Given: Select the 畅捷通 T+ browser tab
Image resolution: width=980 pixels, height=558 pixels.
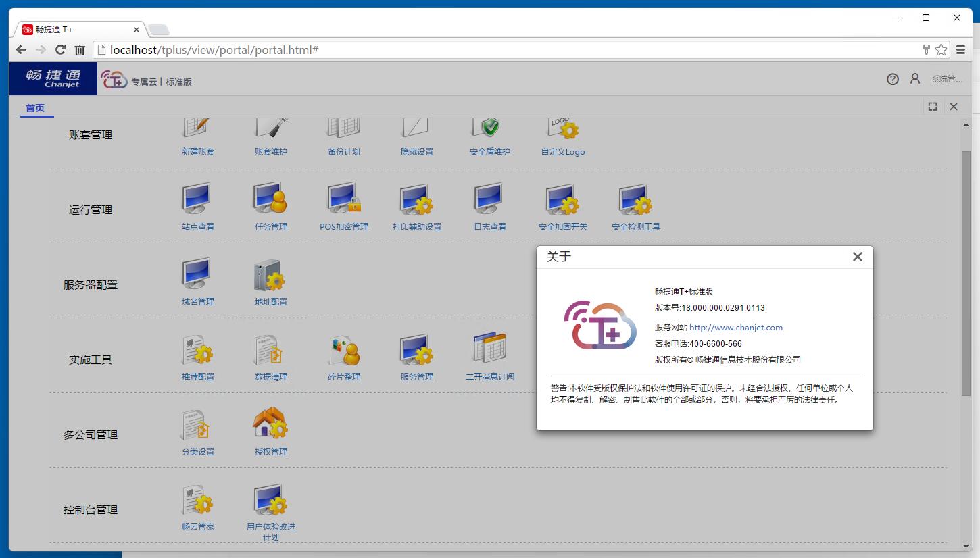Looking at the screenshot, I should [x=78, y=30].
